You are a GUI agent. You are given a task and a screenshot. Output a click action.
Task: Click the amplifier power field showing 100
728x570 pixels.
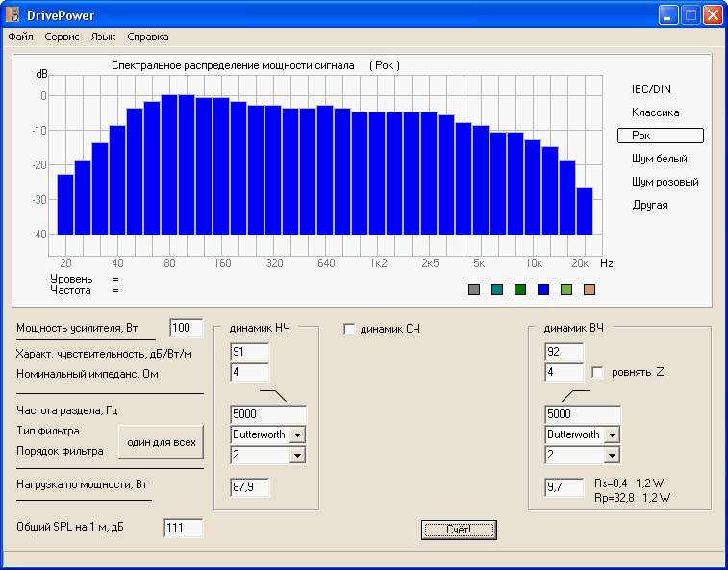(187, 328)
